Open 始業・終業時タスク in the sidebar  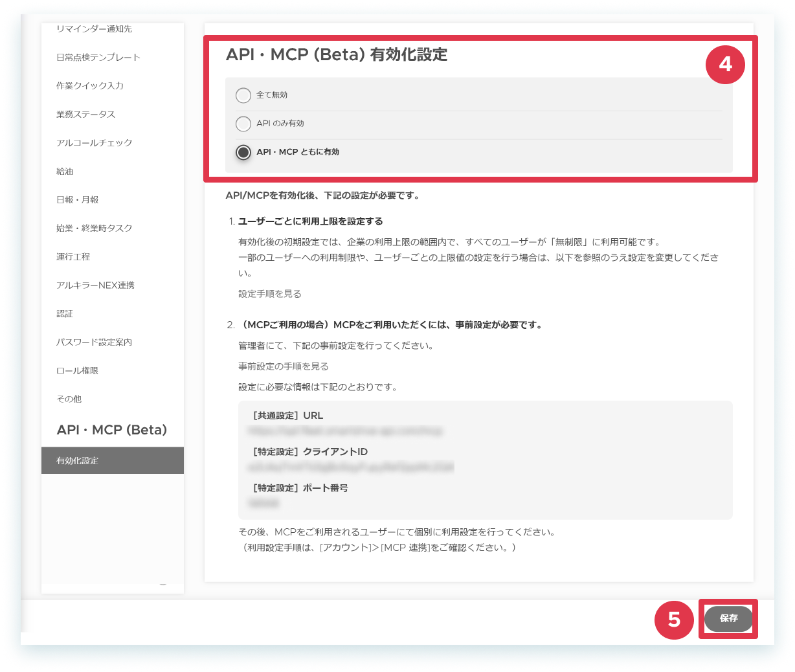pyautogui.click(x=95, y=229)
